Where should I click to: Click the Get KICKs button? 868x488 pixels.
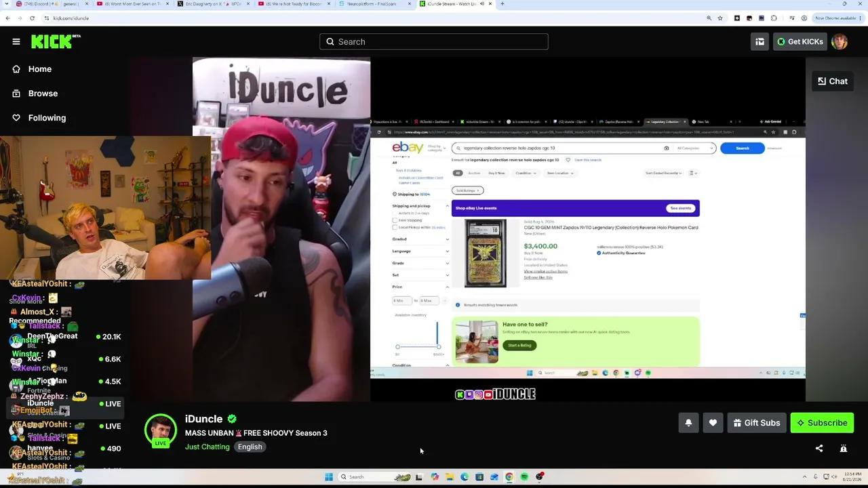[x=800, y=41]
